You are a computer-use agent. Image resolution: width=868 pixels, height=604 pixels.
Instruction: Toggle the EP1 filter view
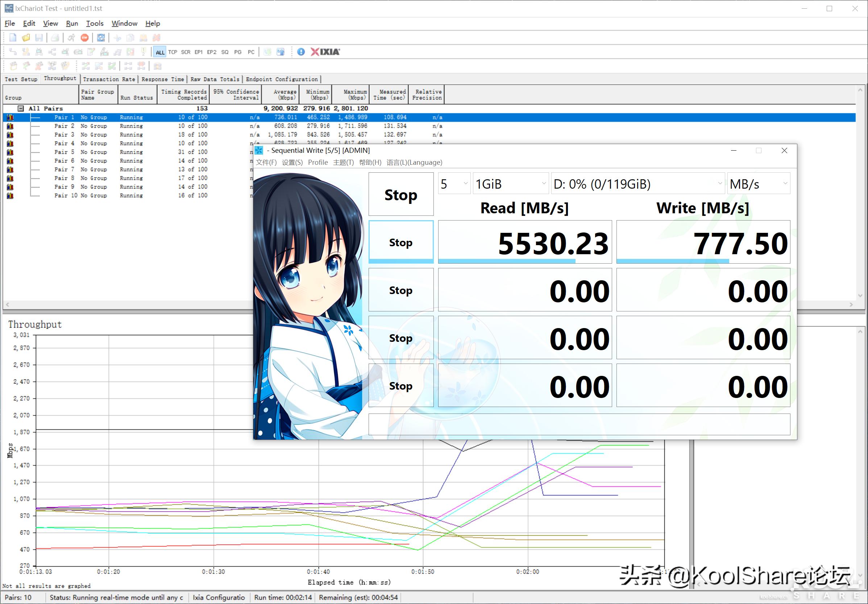click(199, 52)
